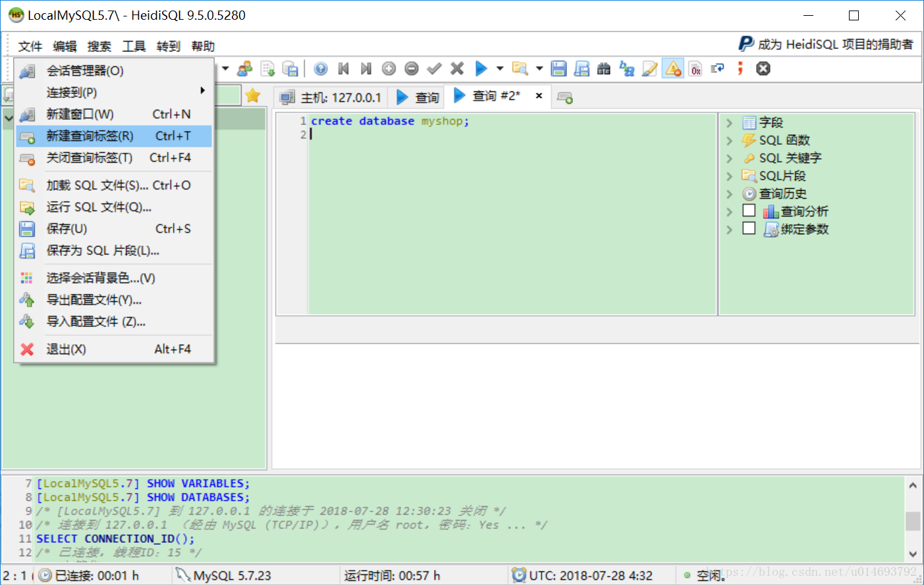Image resolution: width=924 pixels, height=585 pixels.
Task: Choose 运行 SQL 文件(Q) menu entry
Action: pyautogui.click(x=114, y=207)
